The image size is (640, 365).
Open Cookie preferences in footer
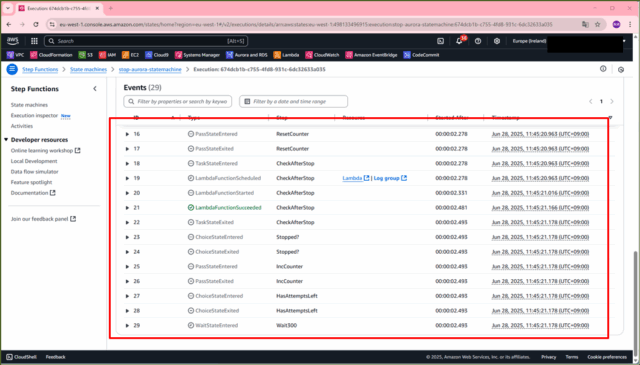coord(607,357)
